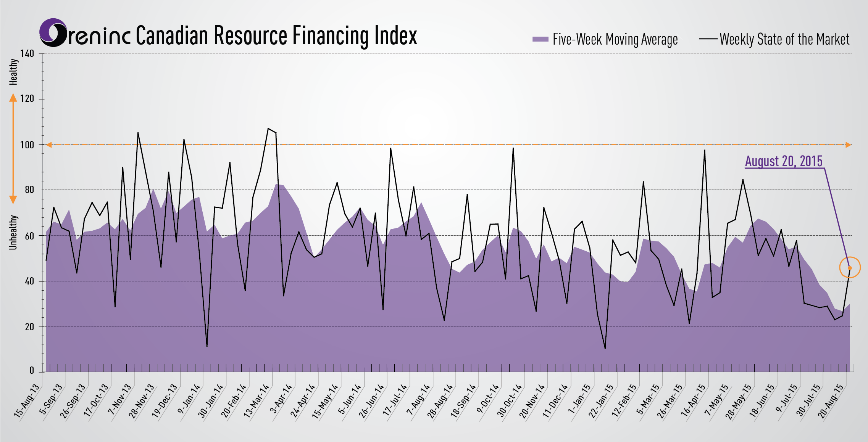Click the '7-May-15' date label
This screenshot has width=868, height=442.
[716, 400]
